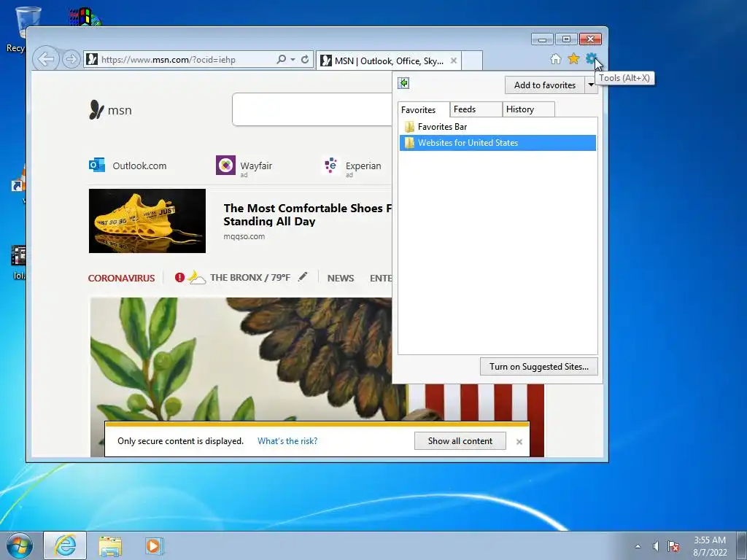The image size is (747, 560).
Task: Switch to the History tab
Action: click(528, 109)
